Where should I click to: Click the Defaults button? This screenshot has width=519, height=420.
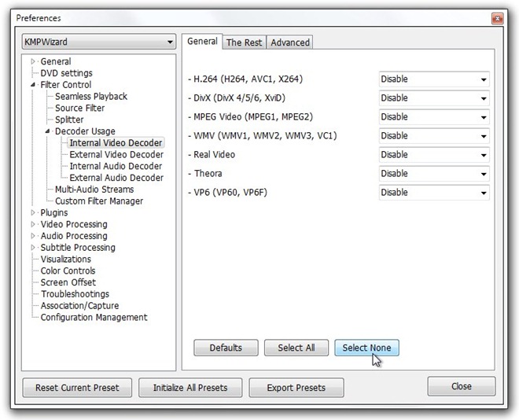(x=226, y=348)
